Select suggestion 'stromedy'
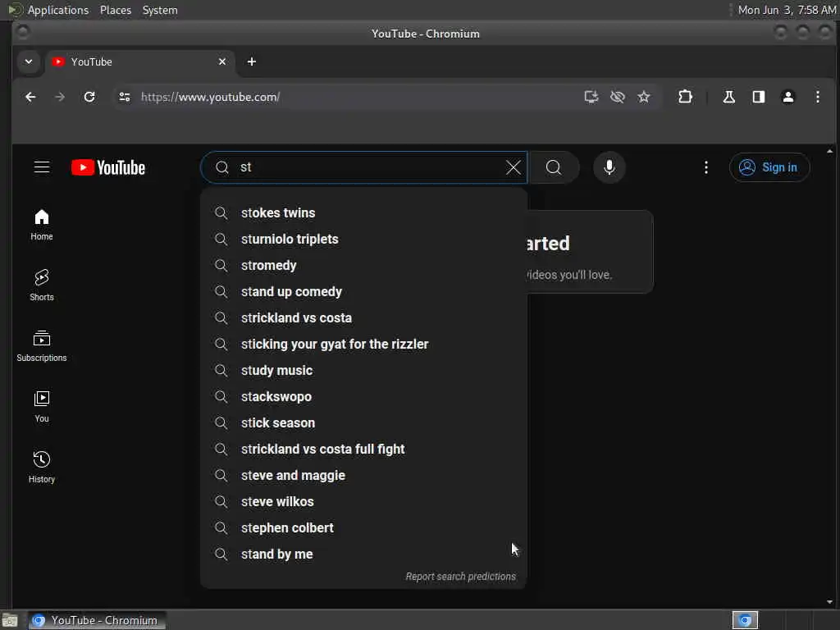The image size is (840, 630). point(363,265)
